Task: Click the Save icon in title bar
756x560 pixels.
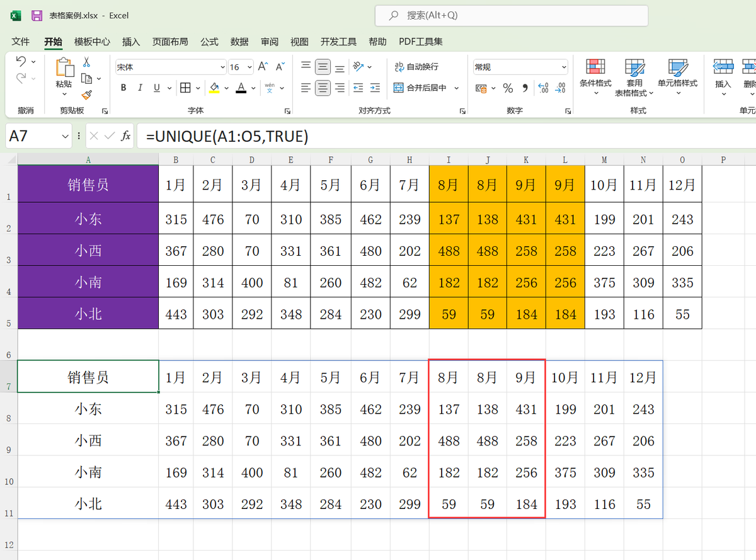Action: point(37,15)
